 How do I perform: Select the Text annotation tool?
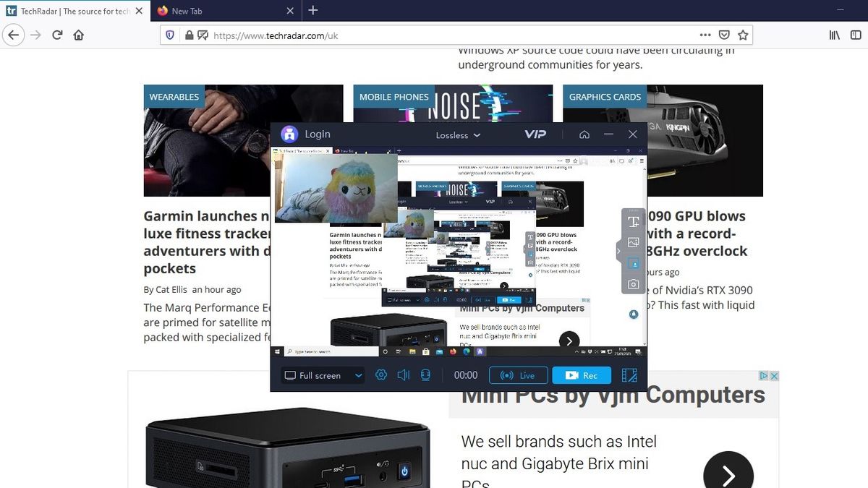(x=633, y=221)
